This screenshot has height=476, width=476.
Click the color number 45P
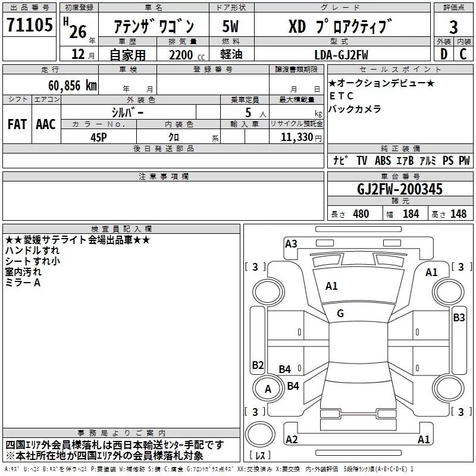click(99, 137)
